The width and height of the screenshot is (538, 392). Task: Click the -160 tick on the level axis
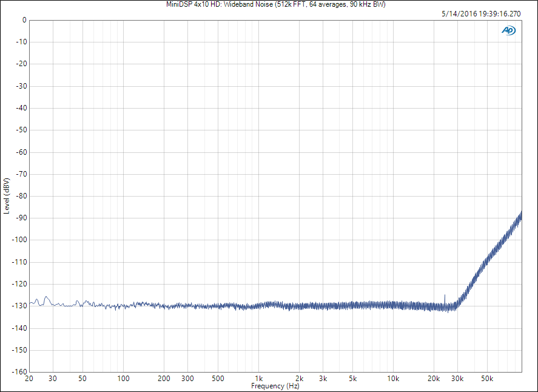pyautogui.click(x=19, y=372)
